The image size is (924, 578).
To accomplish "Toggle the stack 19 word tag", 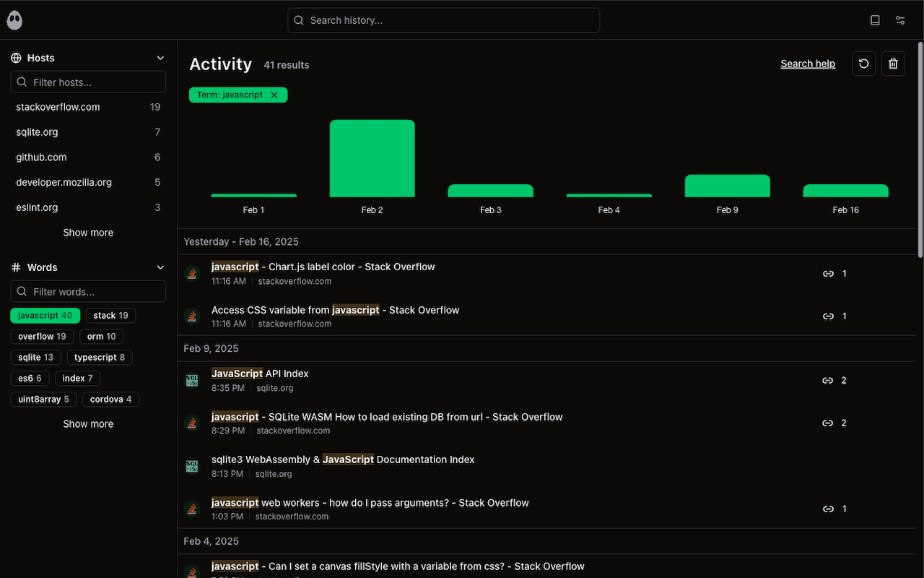I will click(111, 316).
